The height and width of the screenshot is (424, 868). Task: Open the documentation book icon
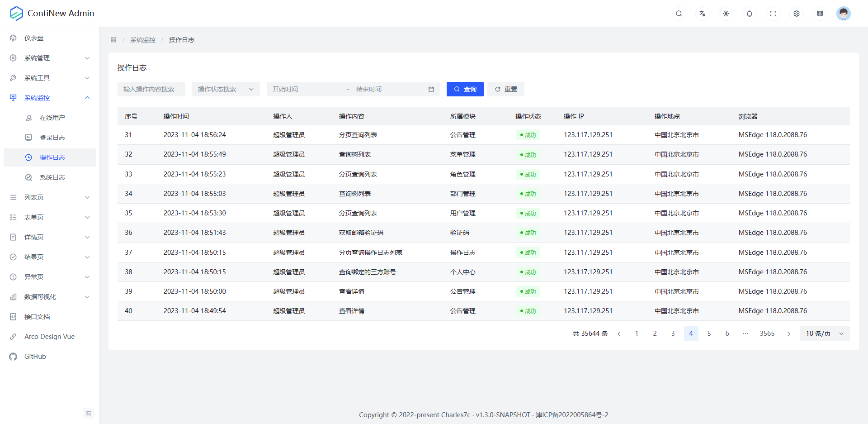[820, 13]
